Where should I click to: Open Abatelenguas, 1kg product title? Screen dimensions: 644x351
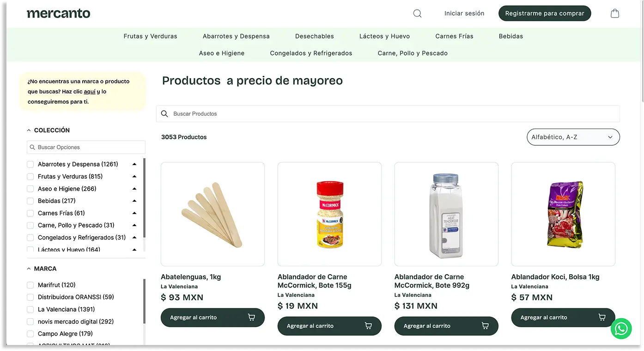[191, 277]
